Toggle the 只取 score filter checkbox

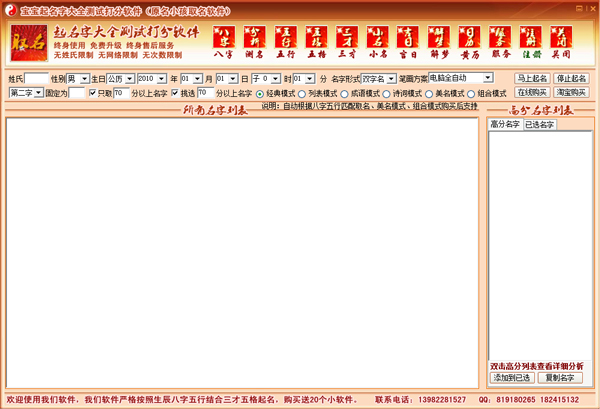coord(93,93)
